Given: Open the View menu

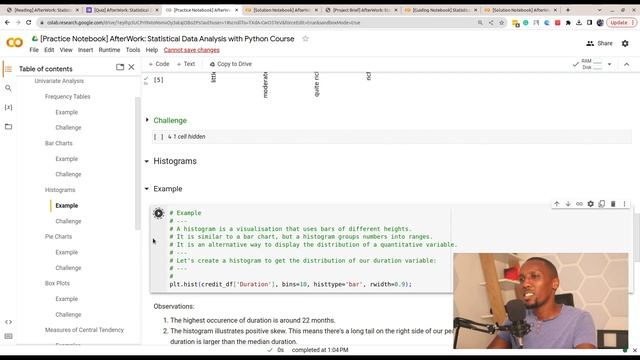Looking at the screenshot, I should pyautogui.click(x=66, y=50).
